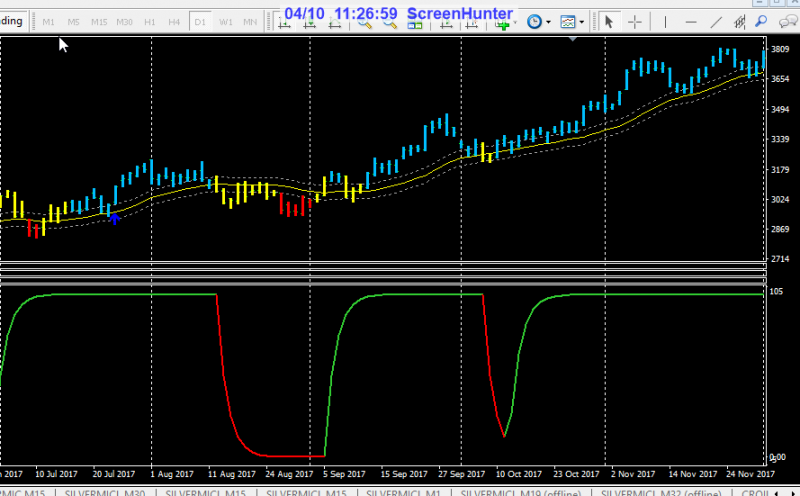Switch to H4 timeframe

pos(174,22)
